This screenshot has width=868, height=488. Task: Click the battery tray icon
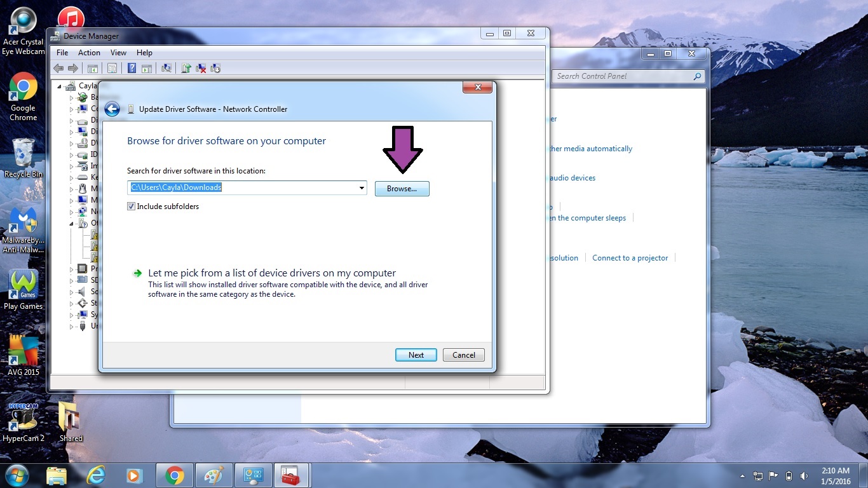tap(789, 476)
